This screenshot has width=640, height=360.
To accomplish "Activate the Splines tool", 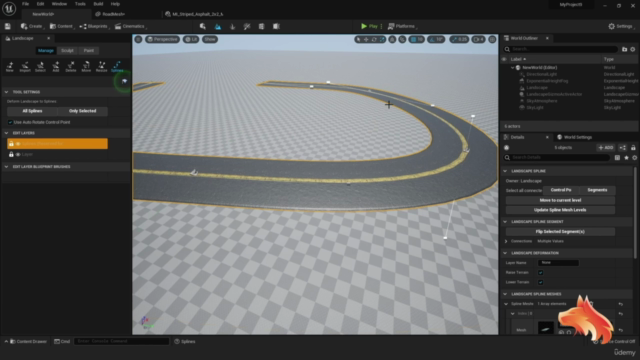I will tap(117, 67).
